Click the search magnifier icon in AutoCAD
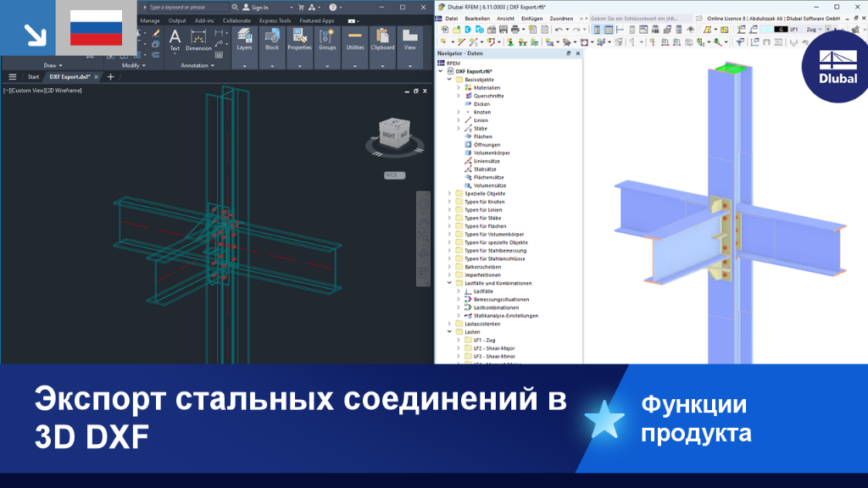Image resolution: width=868 pixels, height=488 pixels. point(235,7)
